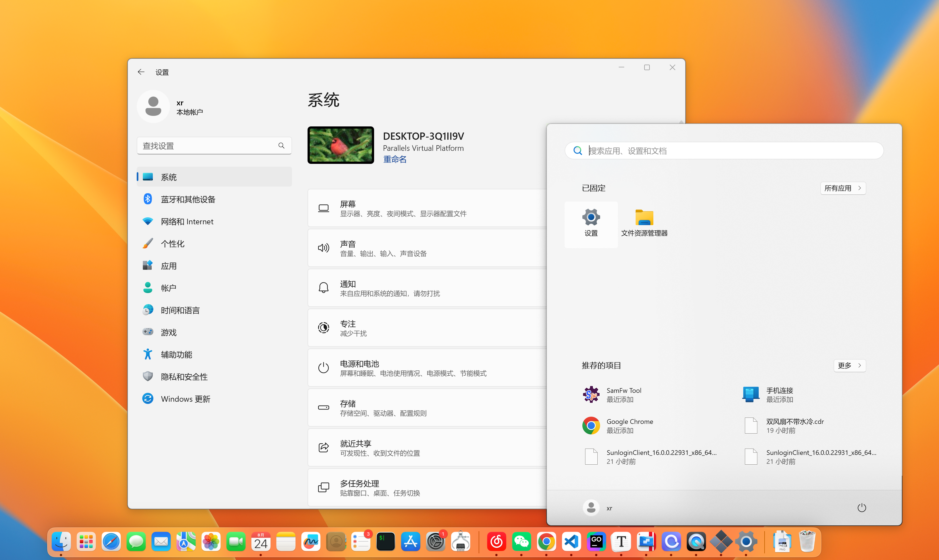Viewport: 939px width, 560px height.
Task: Click the xr user avatar in Start menu
Action: pos(591,508)
